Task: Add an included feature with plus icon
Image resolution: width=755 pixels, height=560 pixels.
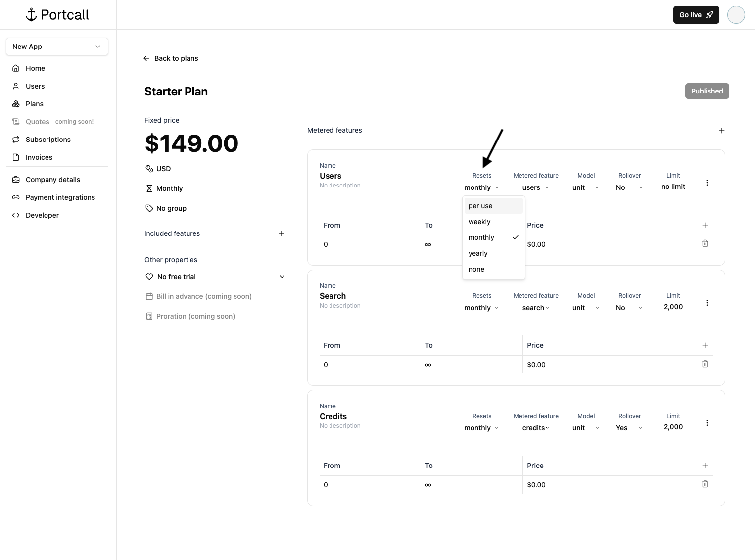Action: tap(281, 233)
